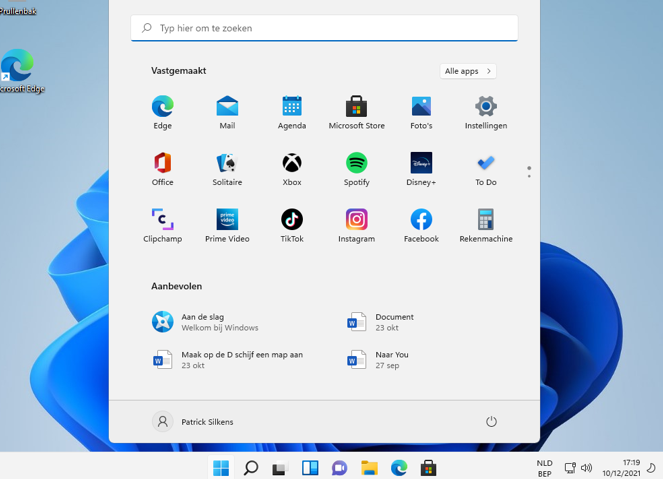Click the Alle apps button
The height and width of the screenshot is (479, 663).
pos(468,71)
